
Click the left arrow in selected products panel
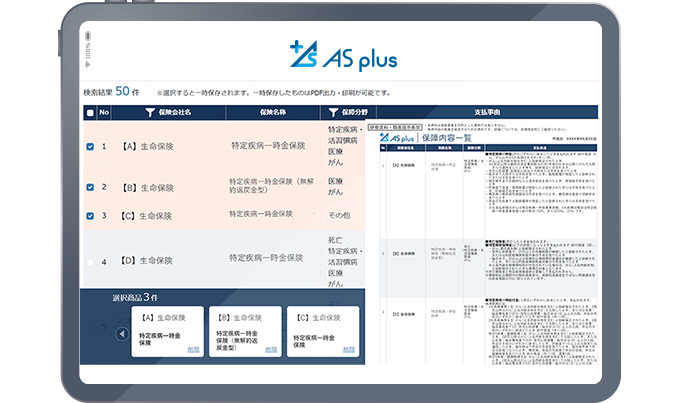point(121,334)
